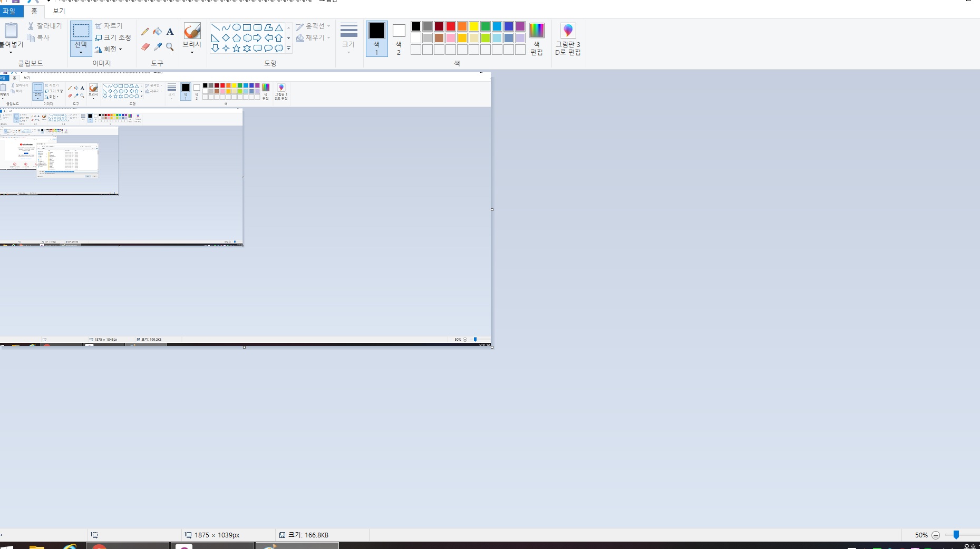Select the Pencil tool
The height and width of the screenshot is (549, 980).
(x=145, y=32)
